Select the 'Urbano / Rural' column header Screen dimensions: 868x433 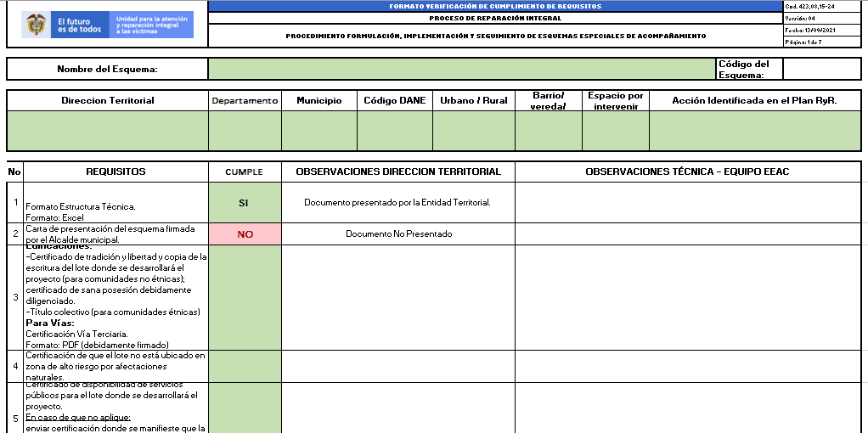[474, 100]
